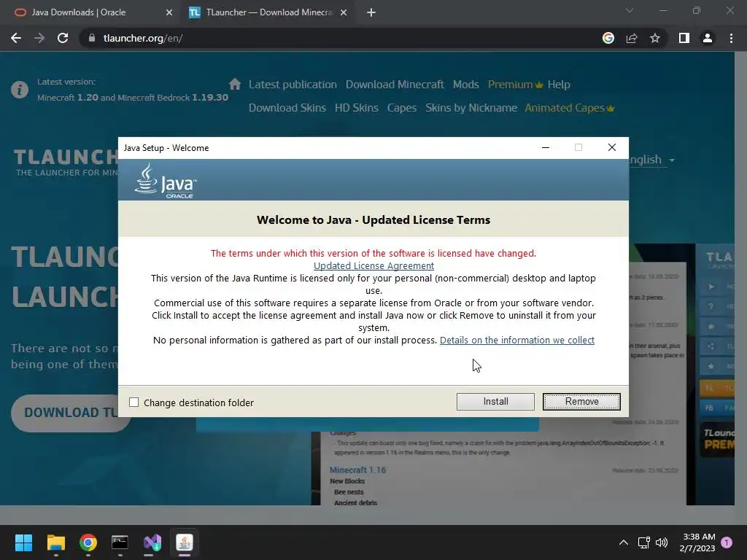Click the Java installer taskbar icon
Screen dimensions: 747x560
pyautogui.click(x=185, y=542)
